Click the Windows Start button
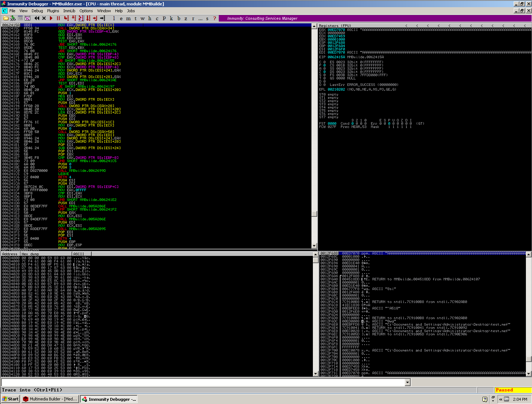This screenshot has width=532, height=404. pyautogui.click(x=10, y=399)
